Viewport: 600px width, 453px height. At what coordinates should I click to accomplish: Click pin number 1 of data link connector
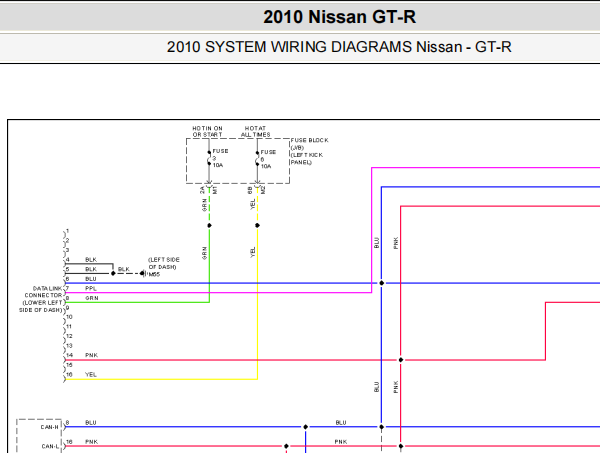click(x=67, y=231)
